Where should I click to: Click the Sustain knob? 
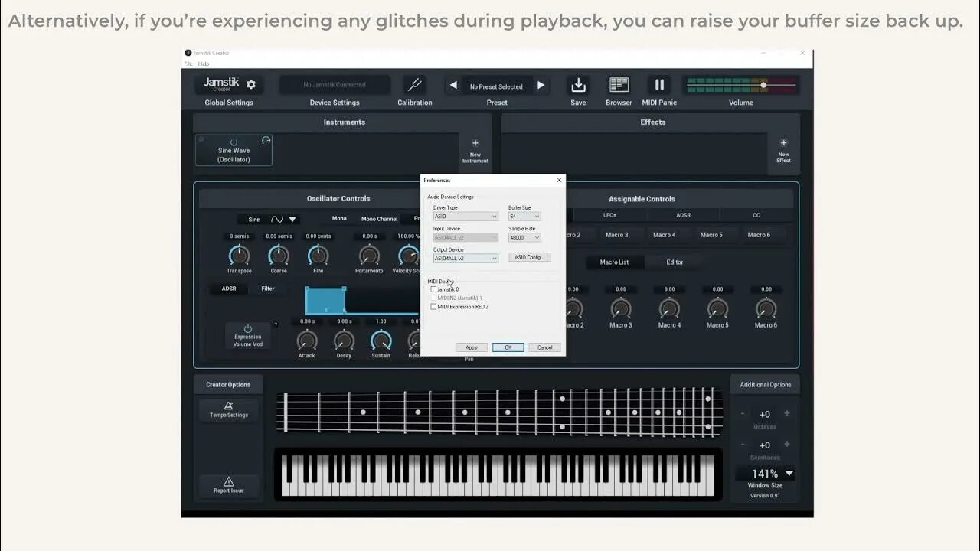pyautogui.click(x=381, y=340)
